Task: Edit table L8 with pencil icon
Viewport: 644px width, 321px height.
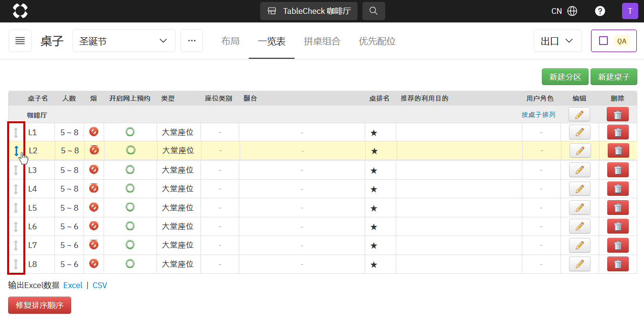Action: (580, 264)
